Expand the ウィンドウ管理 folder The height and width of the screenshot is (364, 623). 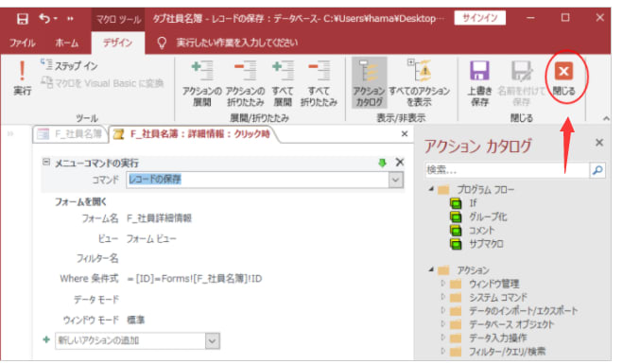443,284
